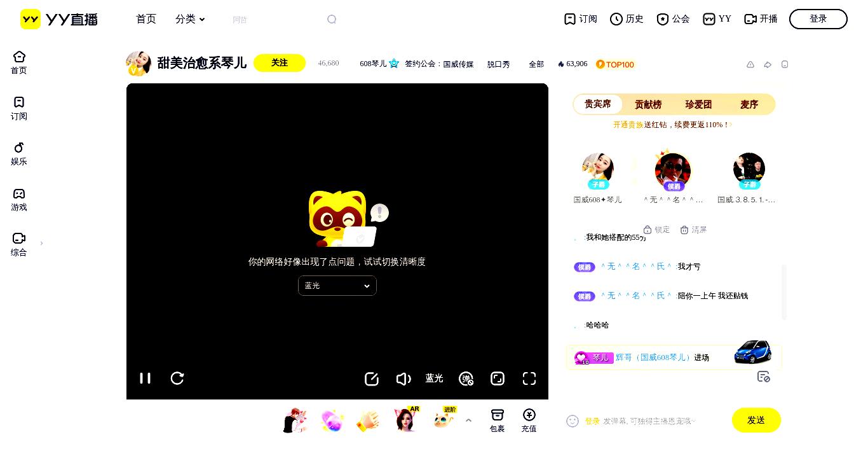Screen dimensions: 868x458
Task: Open chat filter settings icon
Action: click(764, 377)
